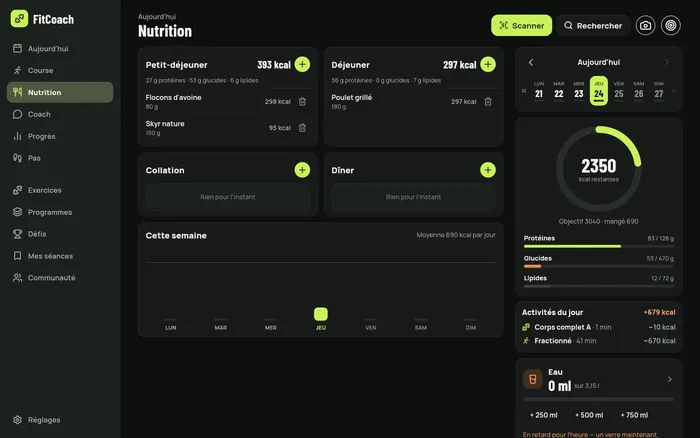Add an item to Collation
Viewport: 700px width, 438px height.
click(302, 170)
